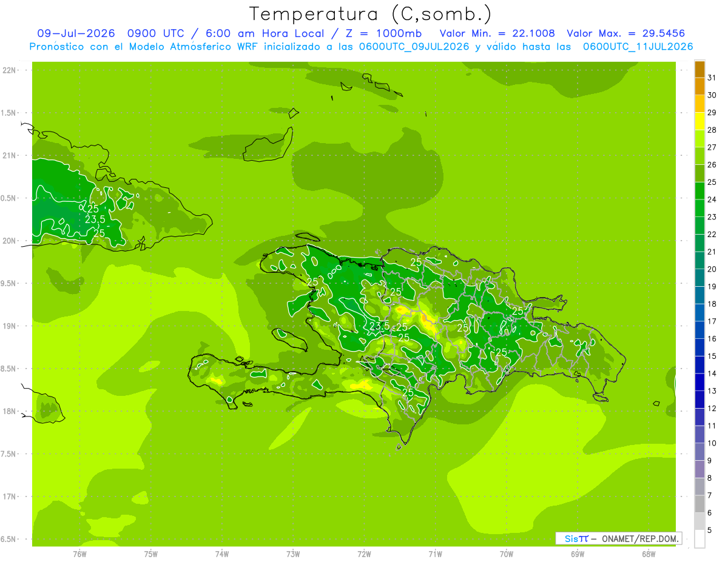
Task: Click the '0900 UTC' time label
Action: pos(157,33)
